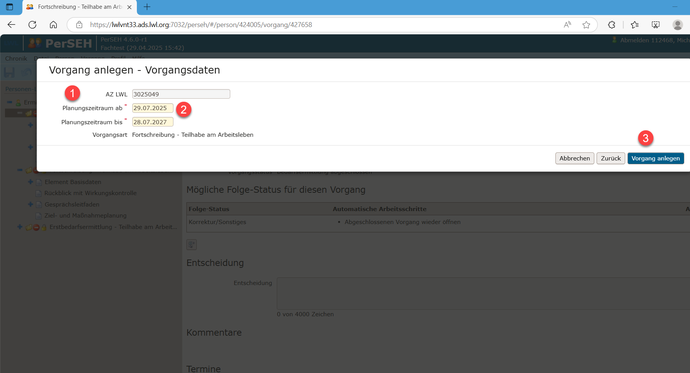Reload the page with the refresh icon
Viewport: 690px width, 373px height.
32,25
